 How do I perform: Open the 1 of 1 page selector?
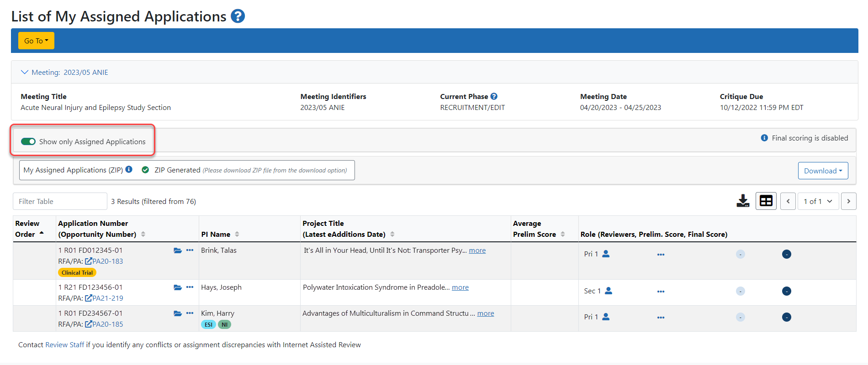coord(818,201)
